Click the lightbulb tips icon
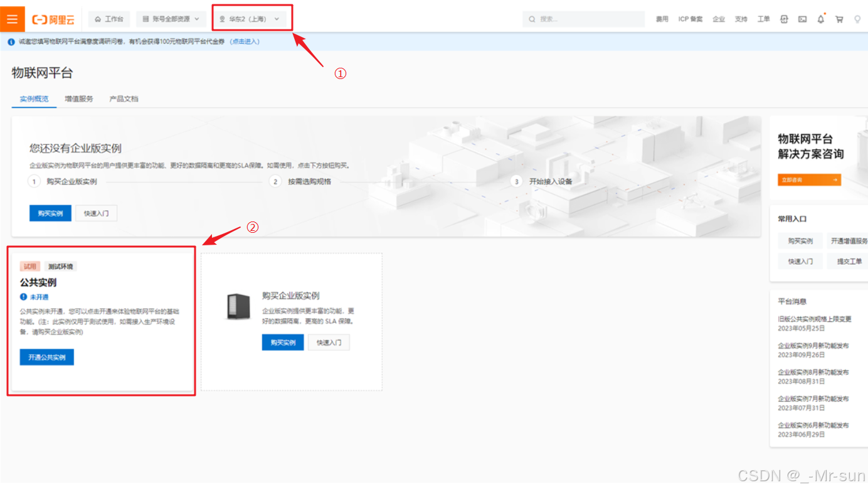Image resolution: width=868 pixels, height=490 pixels. click(857, 19)
